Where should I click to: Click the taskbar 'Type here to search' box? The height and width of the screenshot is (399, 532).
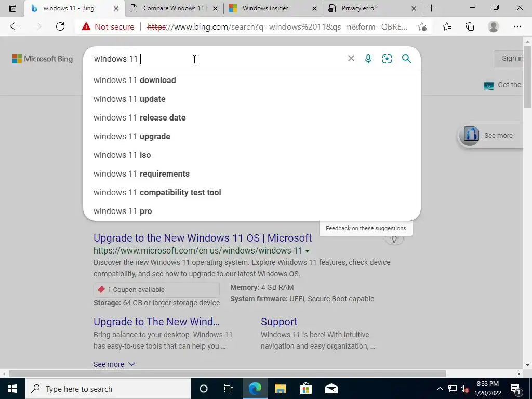108,389
